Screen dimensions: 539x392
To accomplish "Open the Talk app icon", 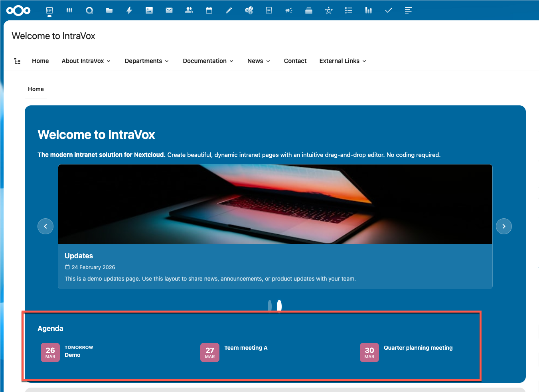I will click(89, 10).
